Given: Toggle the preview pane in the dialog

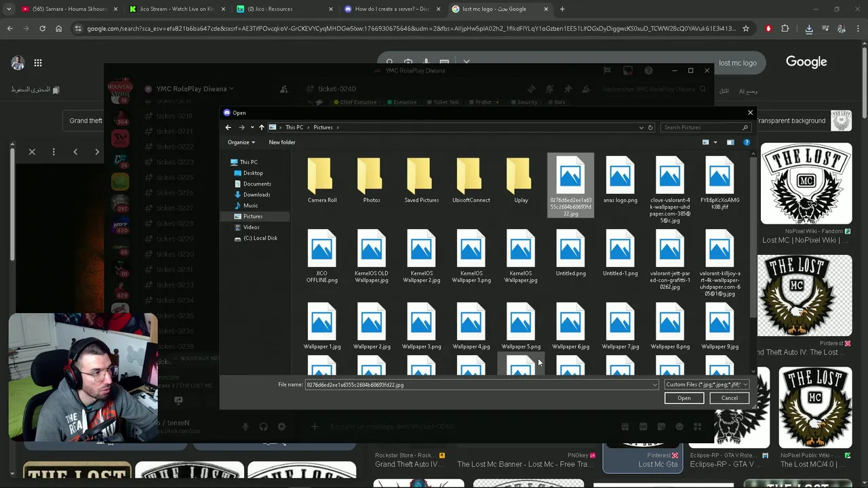Looking at the screenshot, I should 730,142.
